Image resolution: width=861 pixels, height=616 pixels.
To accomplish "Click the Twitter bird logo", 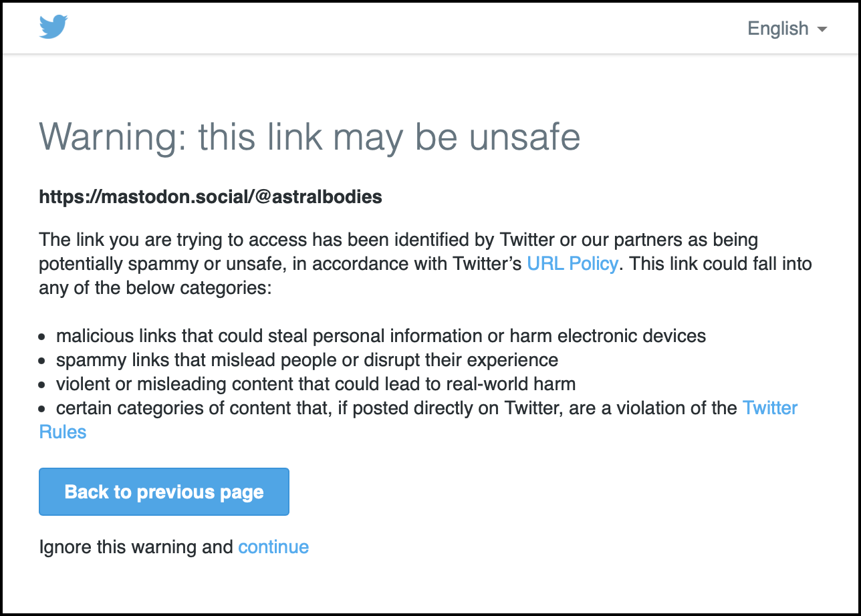I will [x=53, y=27].
